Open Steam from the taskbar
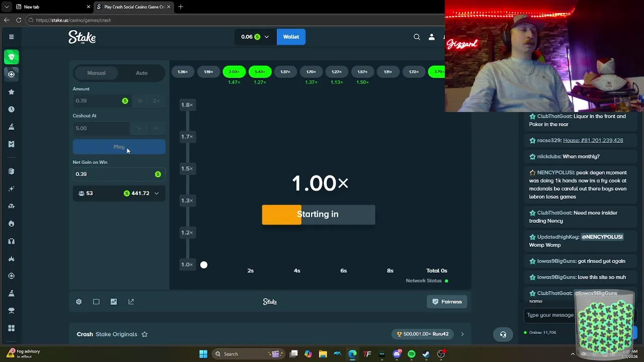 tap(426, 354)
